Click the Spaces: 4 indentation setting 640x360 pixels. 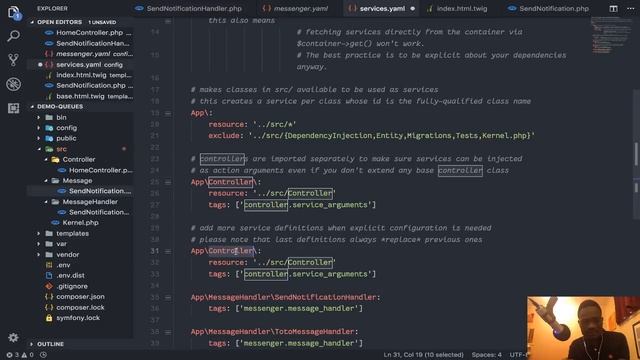click(x=487, y=355)
